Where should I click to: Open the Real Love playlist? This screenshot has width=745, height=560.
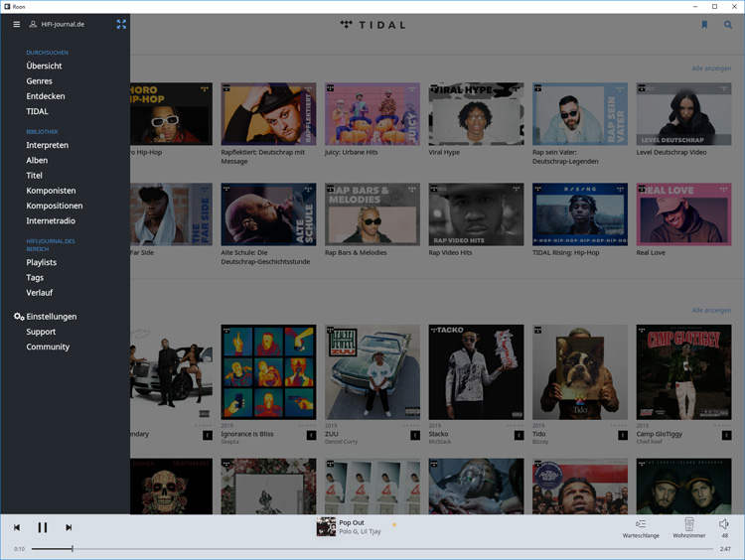(683, 214)
